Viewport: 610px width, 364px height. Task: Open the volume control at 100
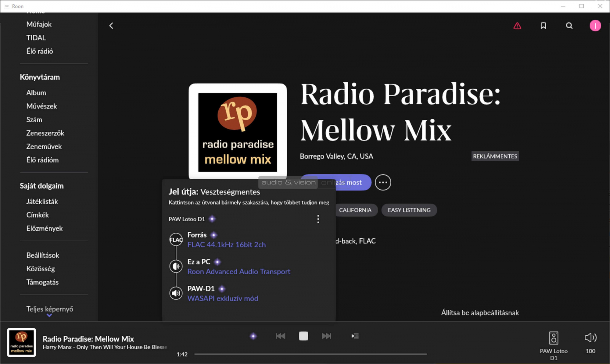[x=590, y=337]
